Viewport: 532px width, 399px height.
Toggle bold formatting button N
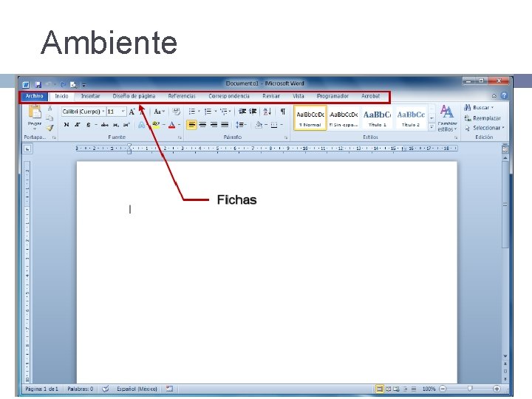pos(66,125)
